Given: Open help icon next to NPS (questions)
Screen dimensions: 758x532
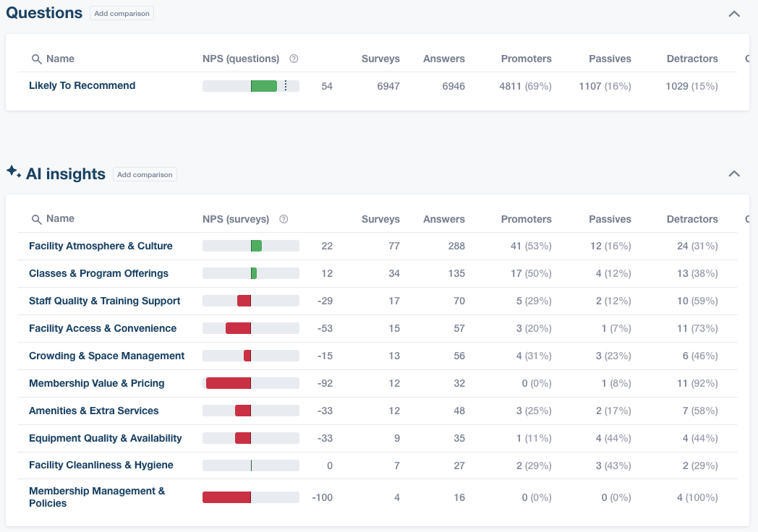Looking at the screenshot, I should coord(294,59).
